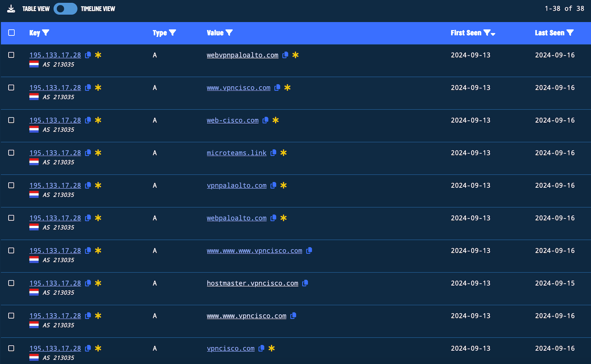Download table results with the export icon
Image resolution: width=591 pixels, height=364 pixels.
(11, 9)
